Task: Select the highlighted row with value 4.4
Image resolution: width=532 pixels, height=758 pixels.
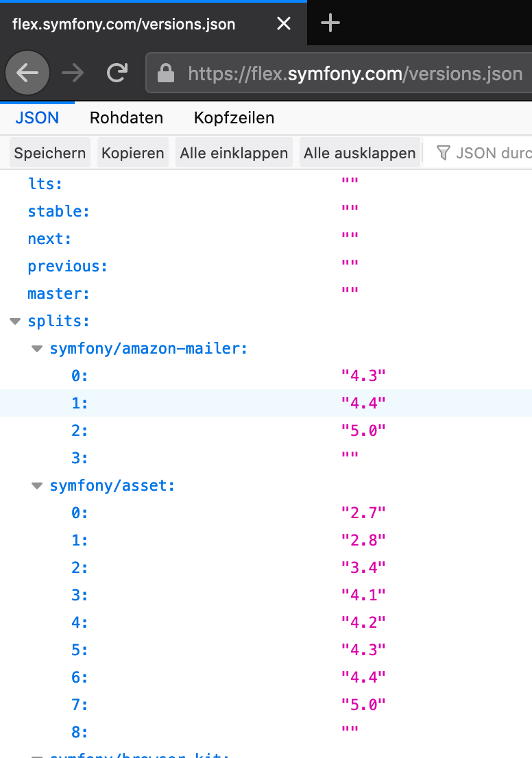Action: (x=266, y=403)
